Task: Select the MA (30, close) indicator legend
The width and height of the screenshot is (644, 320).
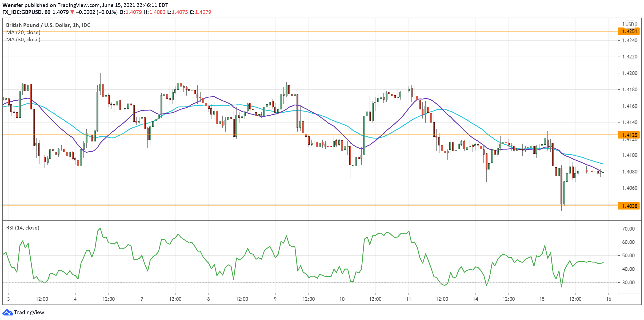Action: point(23,39)
